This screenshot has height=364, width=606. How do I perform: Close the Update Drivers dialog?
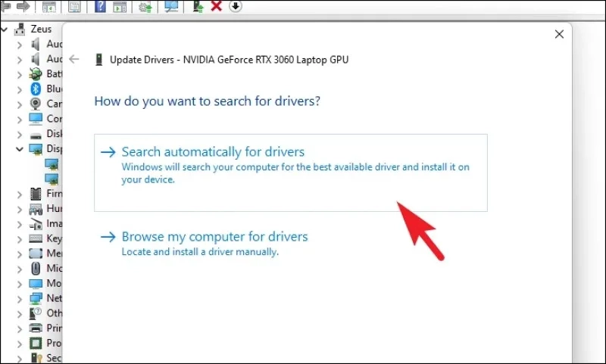coord(559,34)
